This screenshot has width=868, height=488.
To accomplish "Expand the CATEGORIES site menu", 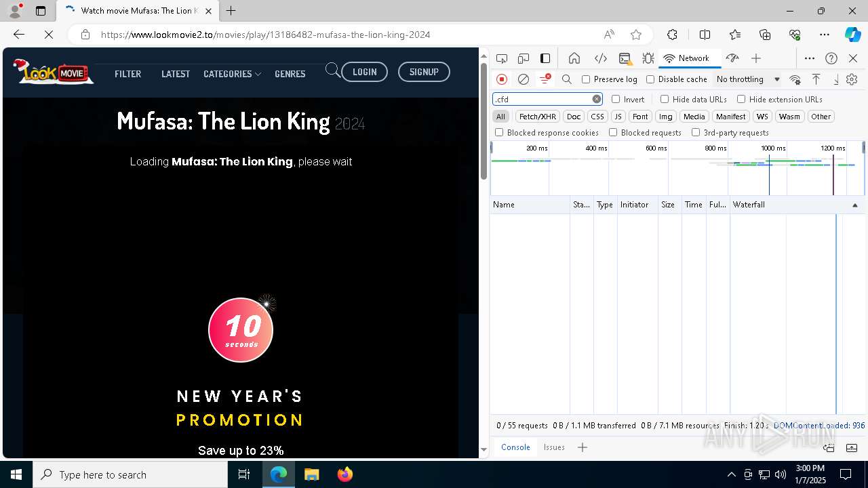I will (232, 74).
